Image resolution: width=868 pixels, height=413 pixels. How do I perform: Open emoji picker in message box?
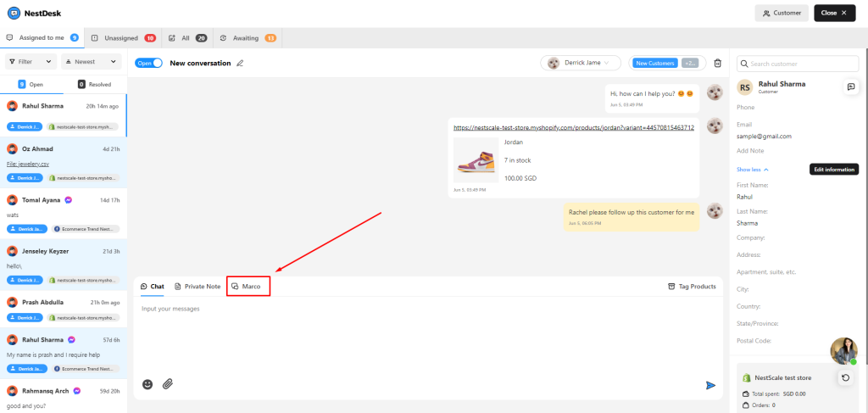pyautogui.click(x=147, y=383)
